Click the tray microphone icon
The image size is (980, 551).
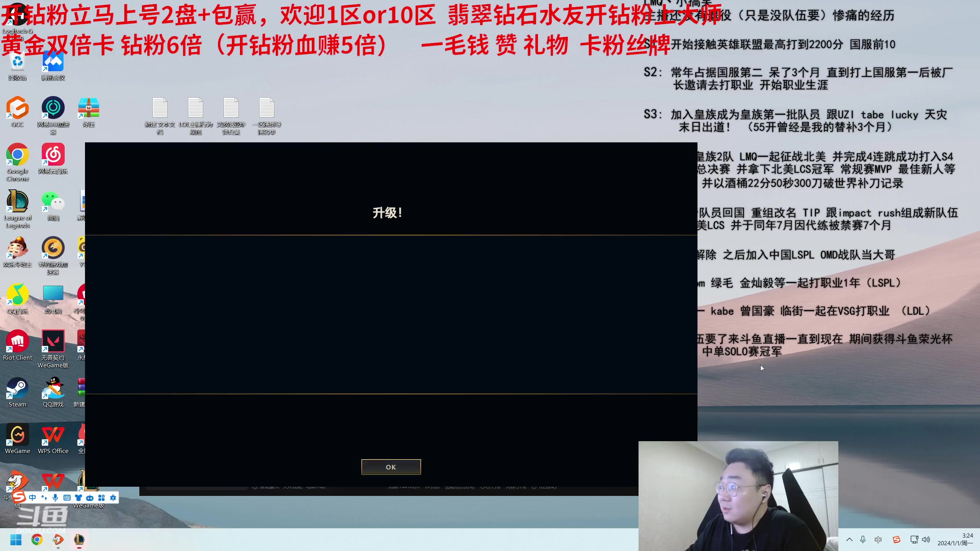click(863, 540)
